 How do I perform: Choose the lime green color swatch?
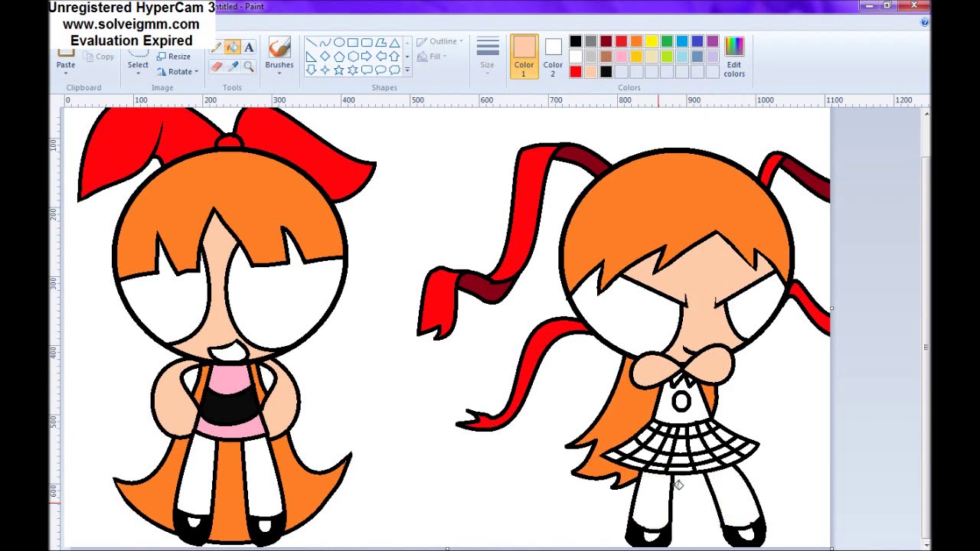pos(667,57)
